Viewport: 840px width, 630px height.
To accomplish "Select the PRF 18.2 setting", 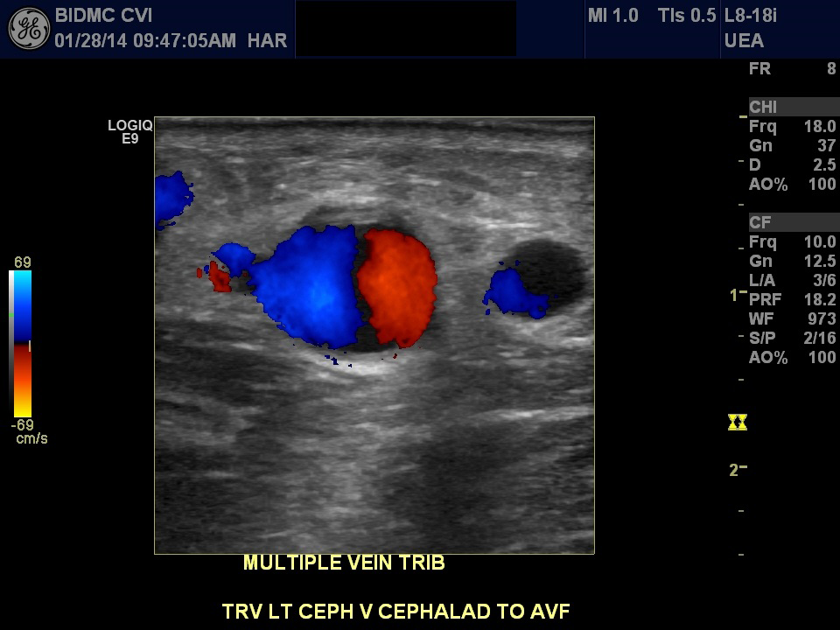I will [792, 300].
